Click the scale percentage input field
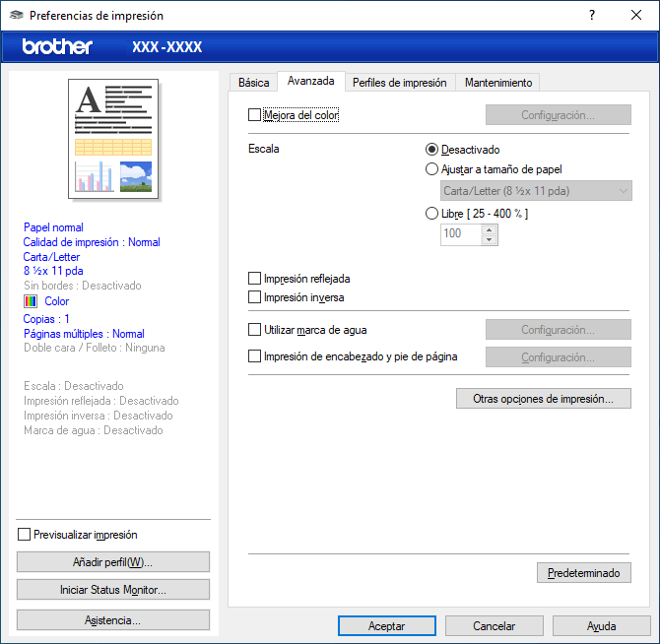The image size is (660, 644). tap(459, 234)
